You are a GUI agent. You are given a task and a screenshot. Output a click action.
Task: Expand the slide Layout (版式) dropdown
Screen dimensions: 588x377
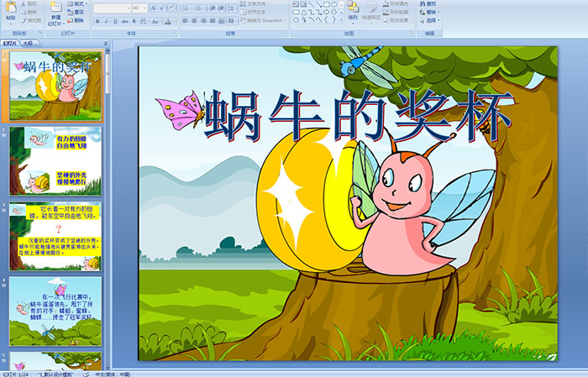[x=77, y=3]
